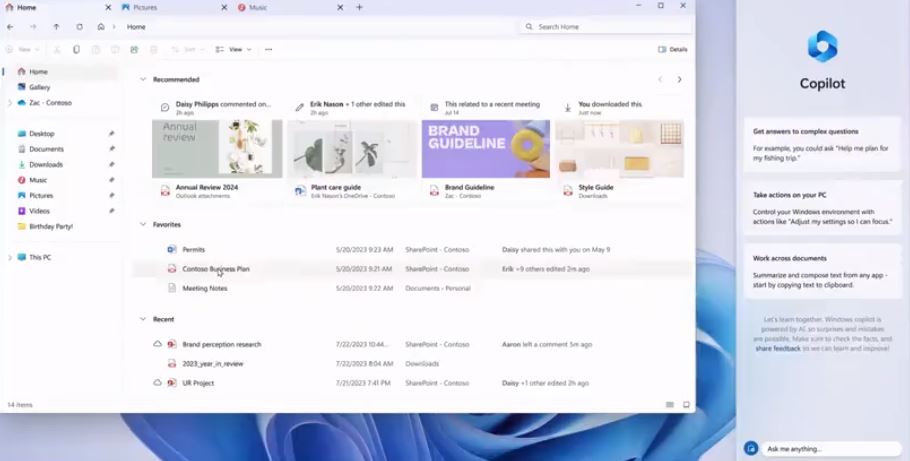Viewport: 910px width, 461px height.
Task: Show previous recommended files with left arrow
Action: pos(660,80)
